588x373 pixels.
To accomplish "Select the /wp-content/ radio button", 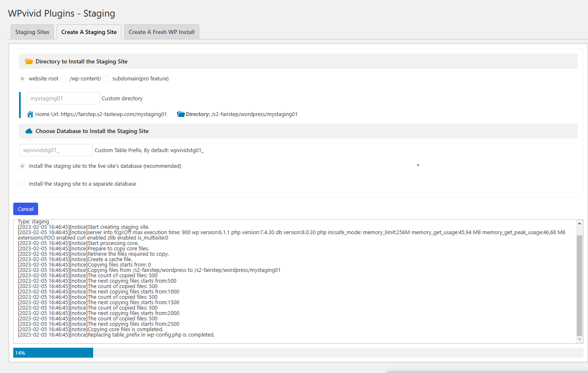I will [x=63, y=79].
